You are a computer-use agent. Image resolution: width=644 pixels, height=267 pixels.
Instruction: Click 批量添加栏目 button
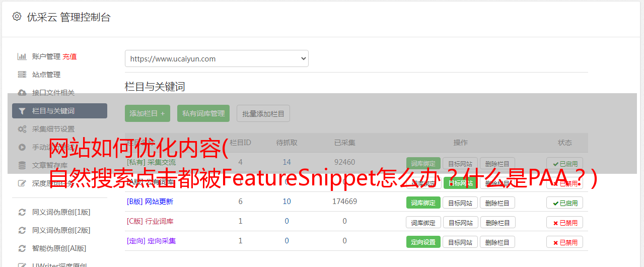[263, 113]
